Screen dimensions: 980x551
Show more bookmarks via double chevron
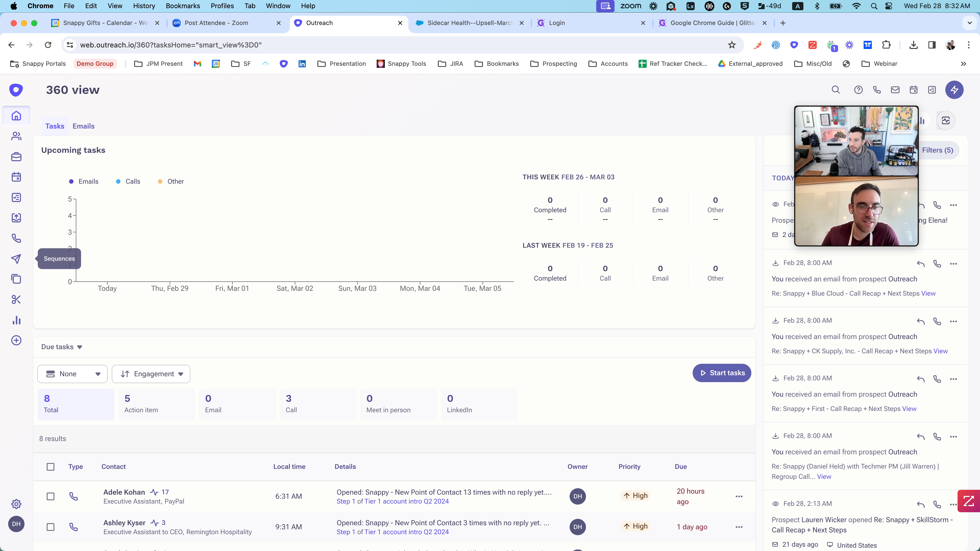tap(964, 64)
